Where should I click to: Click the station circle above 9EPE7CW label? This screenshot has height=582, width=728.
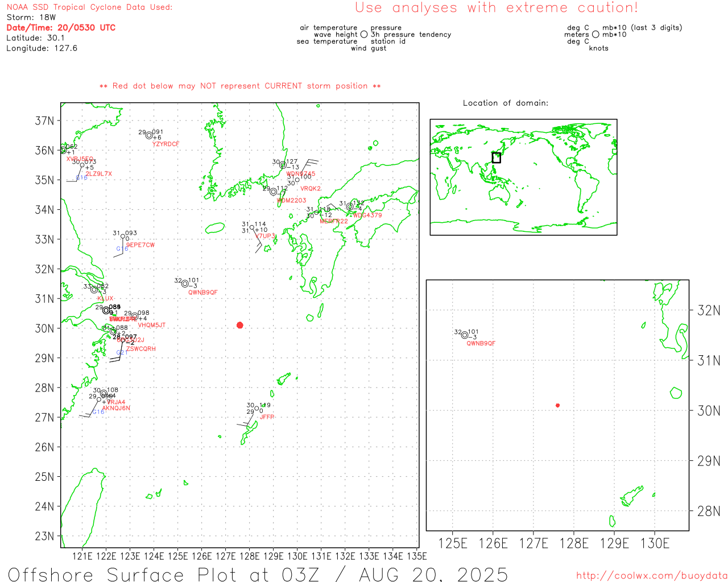[x=122, y=236]
